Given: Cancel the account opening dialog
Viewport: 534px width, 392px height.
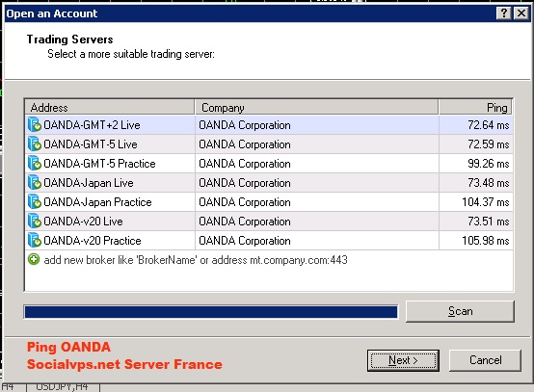Looking at the screenshot, I should (x=485, y=360).
